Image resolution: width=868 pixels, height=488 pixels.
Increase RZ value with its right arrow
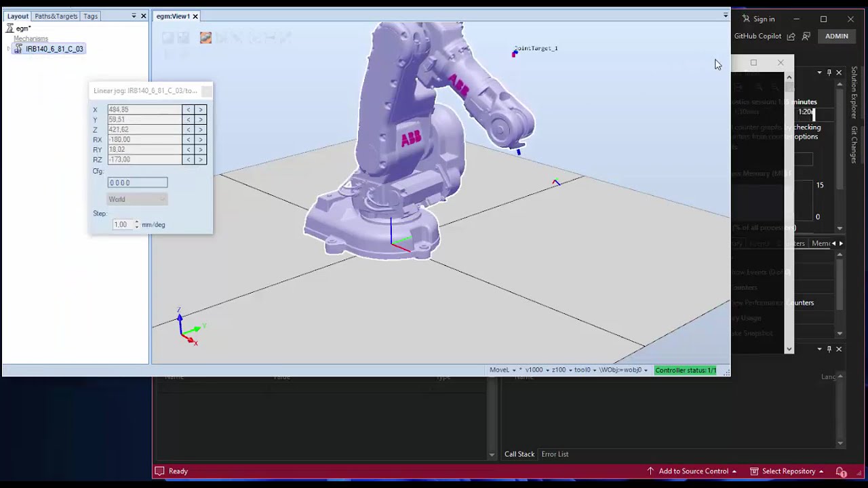(x=200, y=159)
